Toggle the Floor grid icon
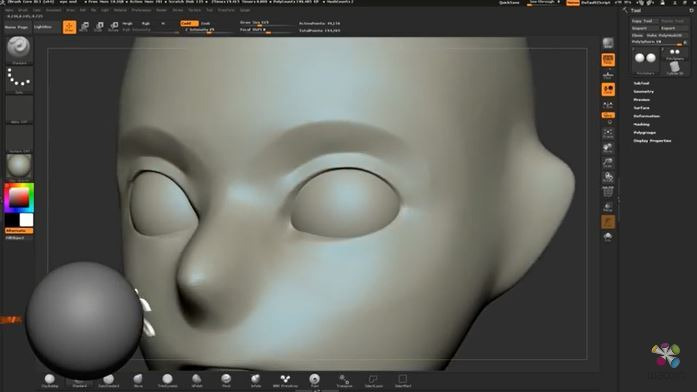This screenshot has width=697, height=392. point(608,75)
